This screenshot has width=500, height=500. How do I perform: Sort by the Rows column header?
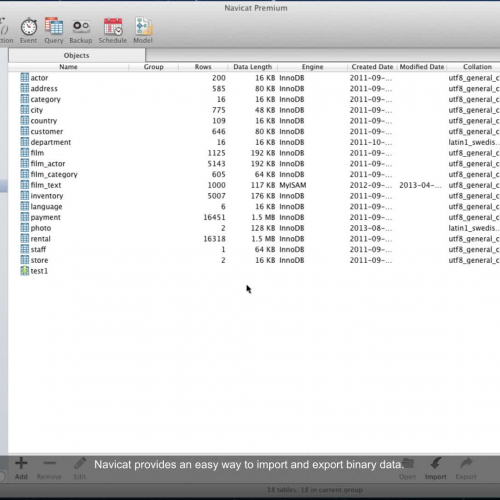click(x=203, y=67)
